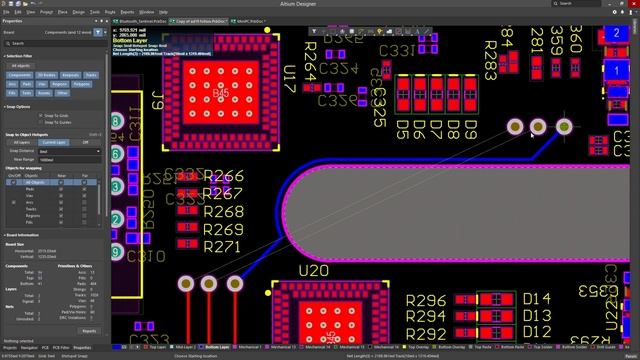Open the File menu
Viewport: 640px width, 360px height.
point(6,12)
